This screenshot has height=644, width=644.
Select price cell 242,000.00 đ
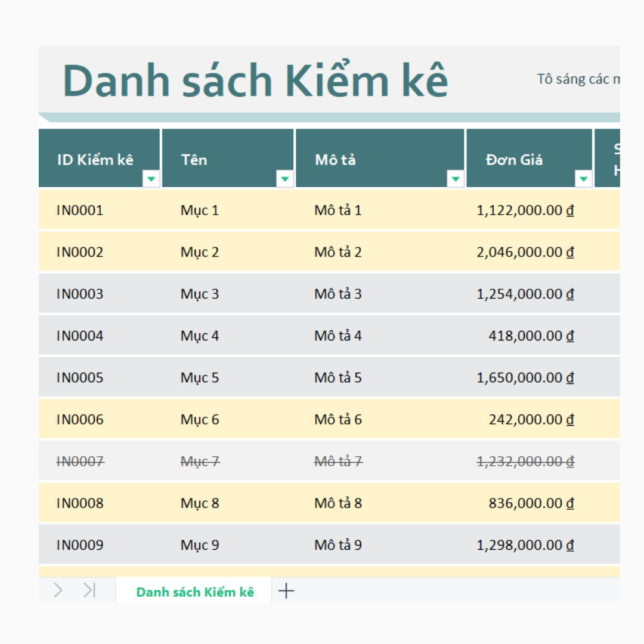coord(530,419)
